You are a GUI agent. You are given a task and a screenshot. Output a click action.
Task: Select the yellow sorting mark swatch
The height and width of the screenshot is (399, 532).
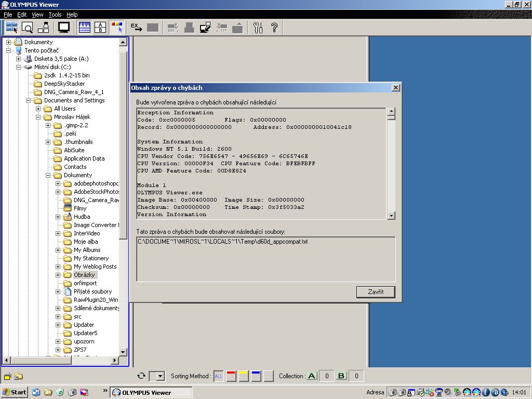243,376
